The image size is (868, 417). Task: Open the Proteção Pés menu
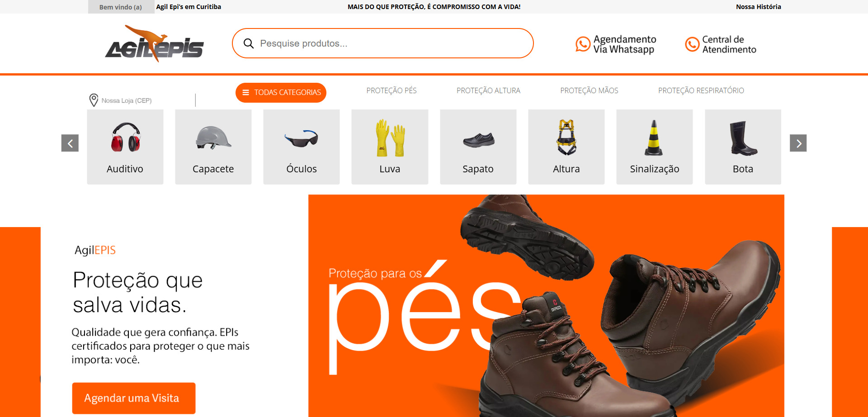392,90
